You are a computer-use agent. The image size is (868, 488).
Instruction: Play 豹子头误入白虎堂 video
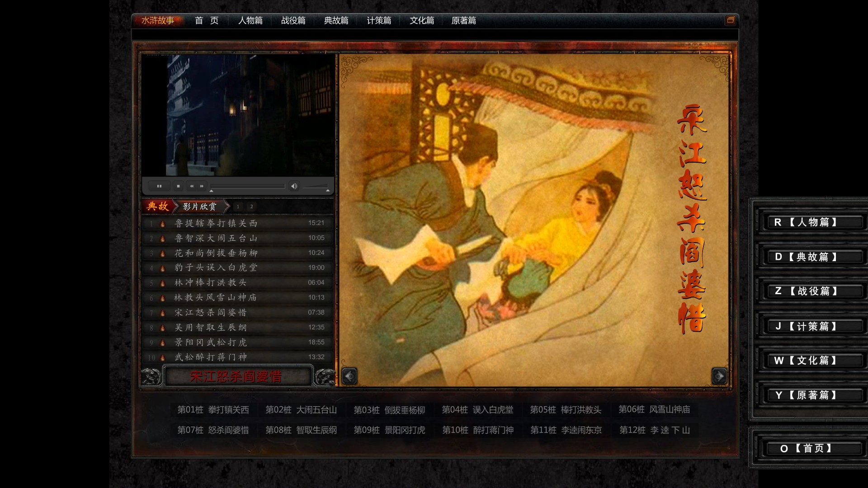238,268
